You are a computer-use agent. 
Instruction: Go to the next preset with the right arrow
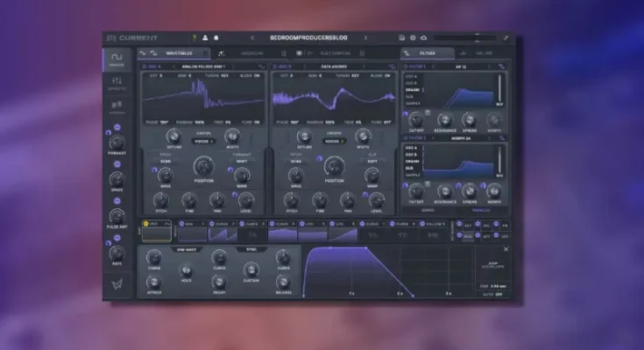366,38
